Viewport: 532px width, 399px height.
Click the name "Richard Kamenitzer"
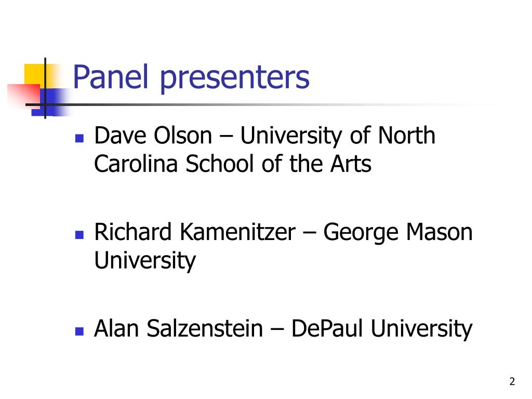click(x=195, y=232)
